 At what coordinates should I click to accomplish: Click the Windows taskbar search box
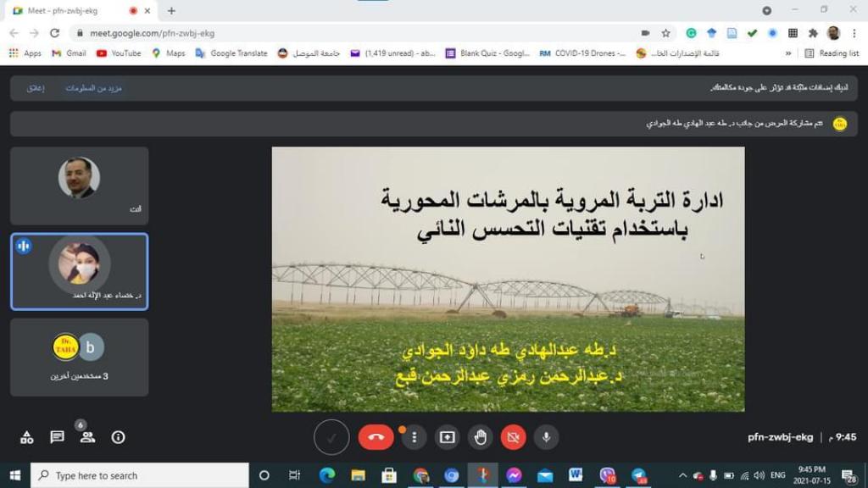click(x=140, y=475)
